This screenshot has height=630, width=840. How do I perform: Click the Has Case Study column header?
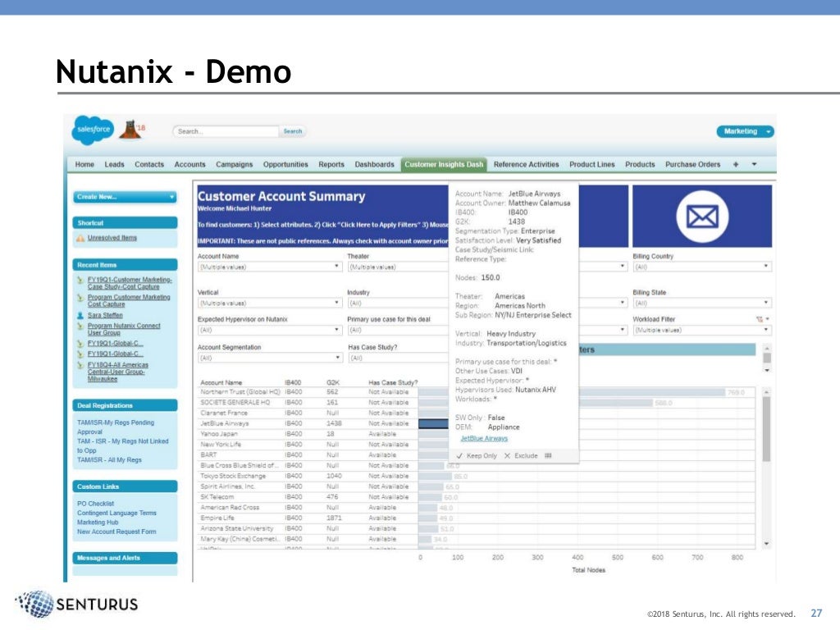pyautogui.click(x=393, y=382)
